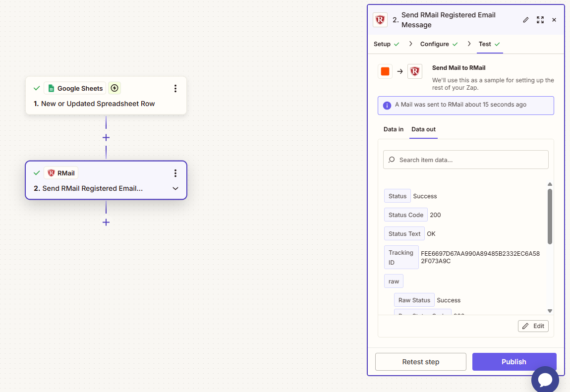Open three-dot menu on Google Sheets step
The image size is (570, 392).
pyautogui.click(x=175, y=89)
